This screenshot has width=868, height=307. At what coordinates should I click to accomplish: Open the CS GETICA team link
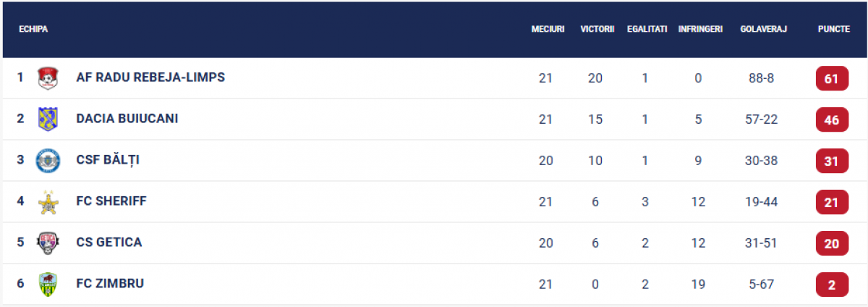pyautogui.click(x=109, y=243)
